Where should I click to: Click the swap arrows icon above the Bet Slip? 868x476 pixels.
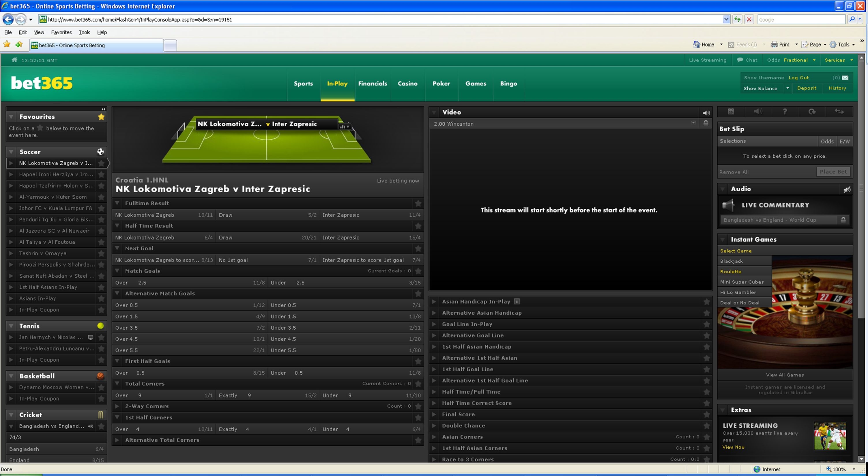click(x=839, y=112)
